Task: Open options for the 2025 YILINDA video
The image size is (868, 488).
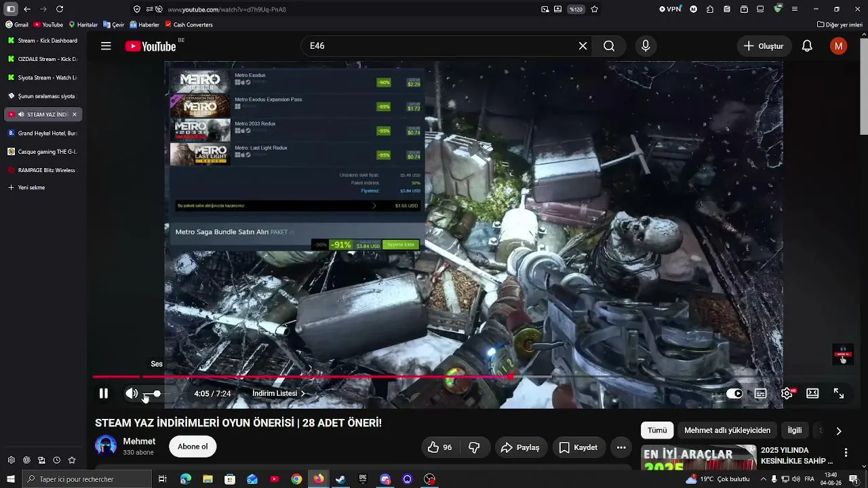Action: tap(846, 453)
